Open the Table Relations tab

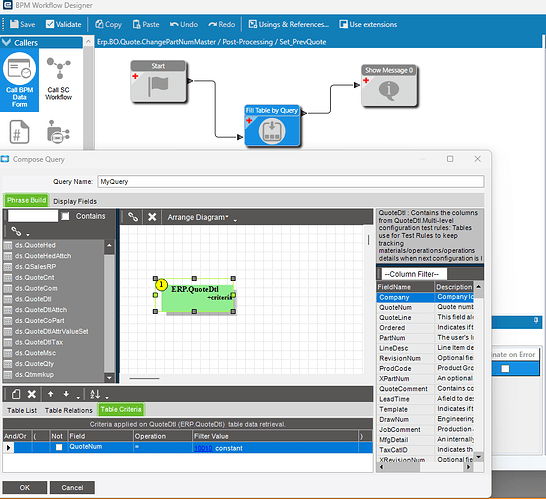pos(69,410)
